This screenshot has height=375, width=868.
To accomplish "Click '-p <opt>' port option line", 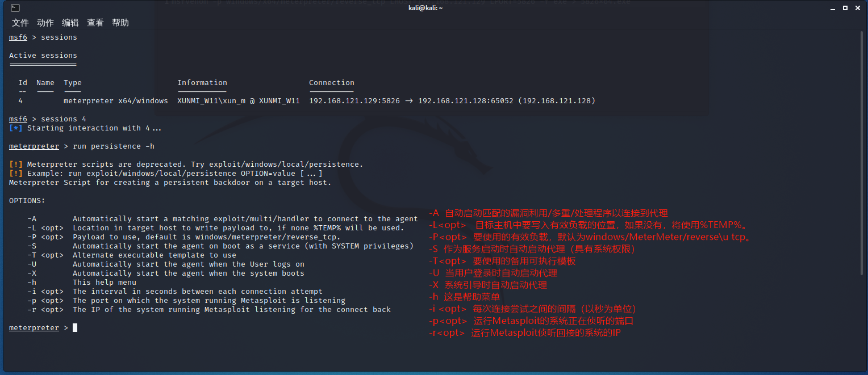I will click(x=186, y=301).
